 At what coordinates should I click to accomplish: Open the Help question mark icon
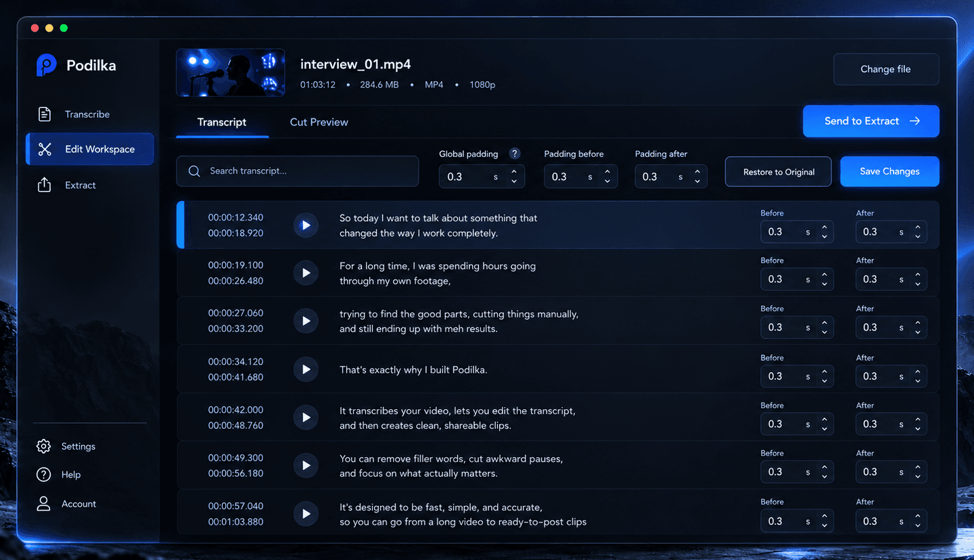[x=44, y=475]
